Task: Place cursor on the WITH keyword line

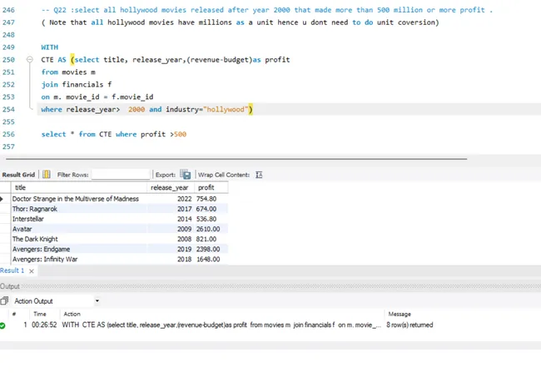Action: [50, 47]
